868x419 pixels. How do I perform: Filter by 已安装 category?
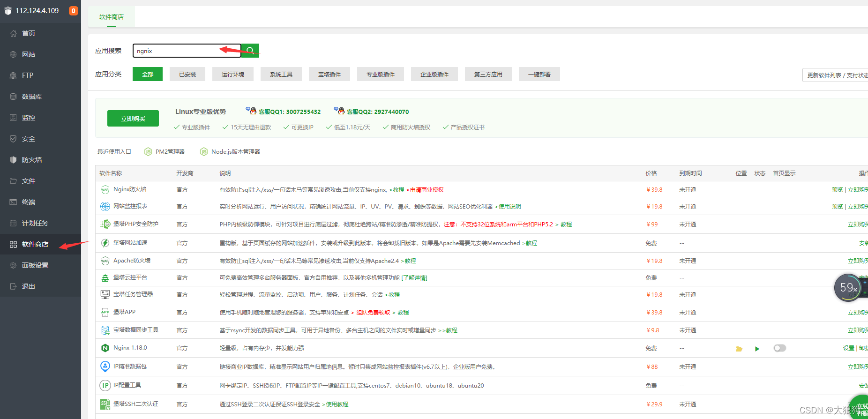point(187,74)
